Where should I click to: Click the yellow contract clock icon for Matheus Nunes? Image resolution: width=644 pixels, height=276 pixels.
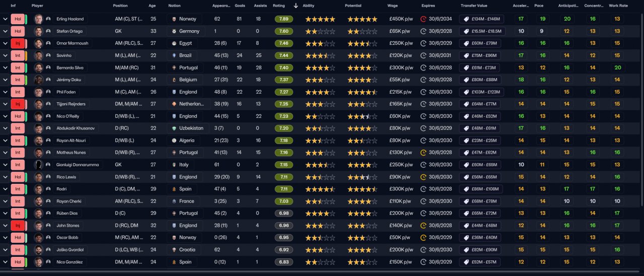423,153
